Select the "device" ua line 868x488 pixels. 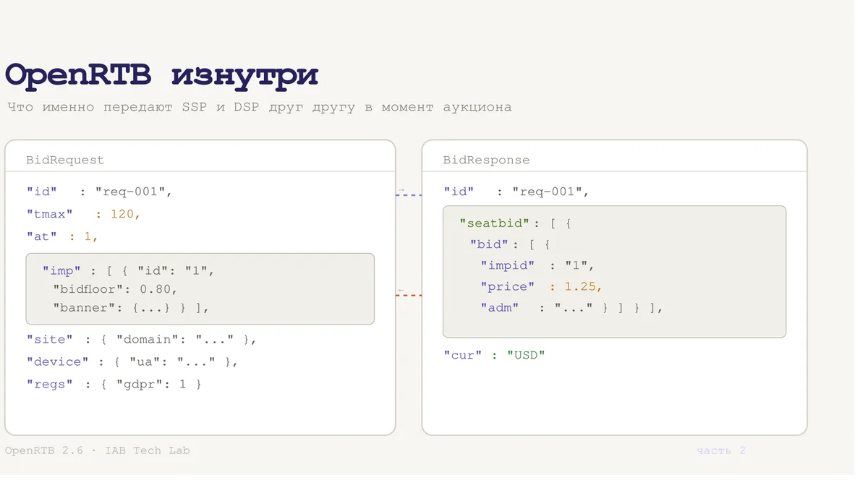coord(132,361)
